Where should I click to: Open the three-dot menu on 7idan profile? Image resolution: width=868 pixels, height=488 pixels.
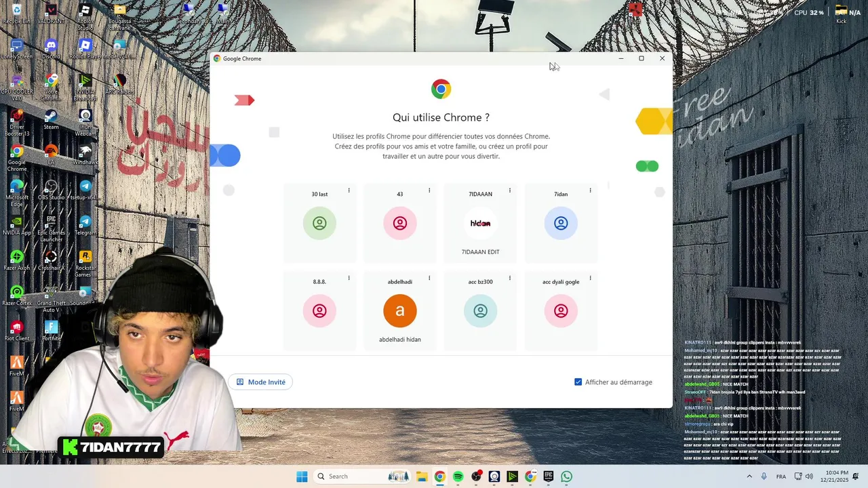tap(590, 190)
